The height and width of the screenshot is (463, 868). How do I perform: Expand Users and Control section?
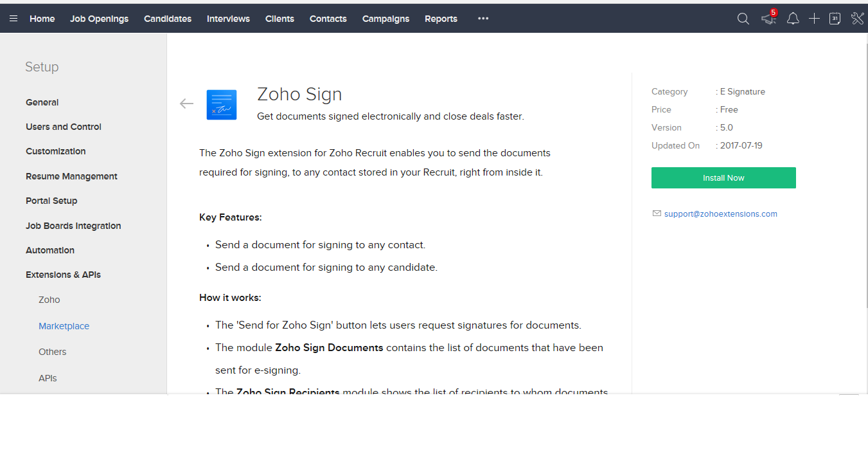coord(64,127)
